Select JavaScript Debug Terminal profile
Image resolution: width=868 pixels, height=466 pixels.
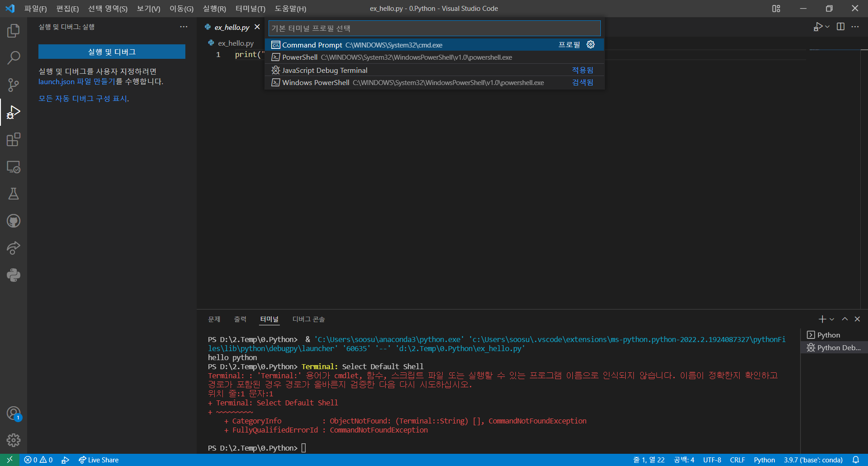point(434,70)
